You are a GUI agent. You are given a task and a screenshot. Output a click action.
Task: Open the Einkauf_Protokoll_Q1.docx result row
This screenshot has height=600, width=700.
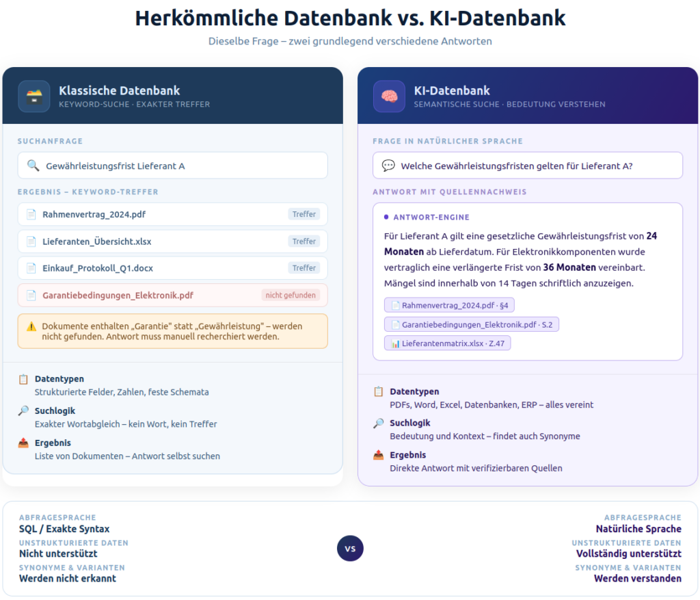point(173,268)
